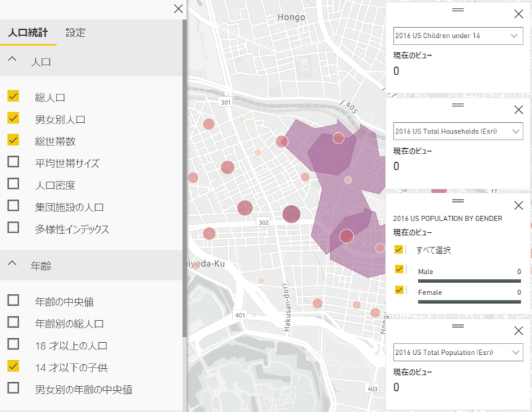Image resolution: width=532 pixels, height=412 pixels.
Task: Click the drag handle of Total Households card
Action: [x=458, y=105]
